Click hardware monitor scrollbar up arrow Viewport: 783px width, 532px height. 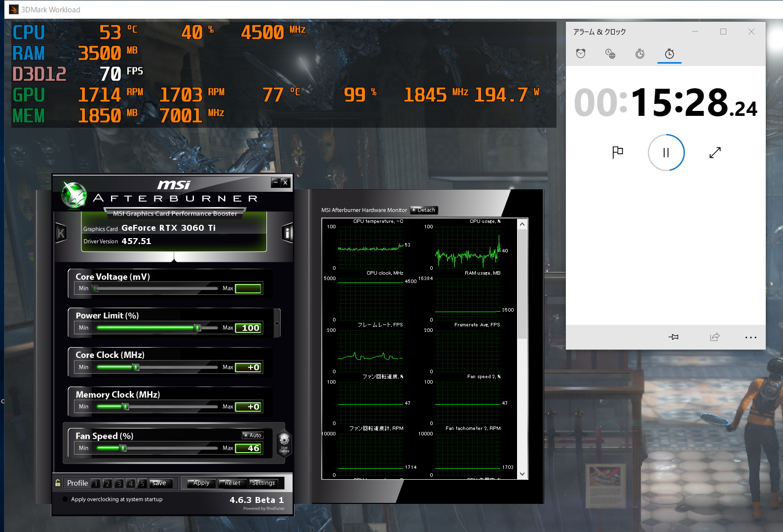coord(522,224)
